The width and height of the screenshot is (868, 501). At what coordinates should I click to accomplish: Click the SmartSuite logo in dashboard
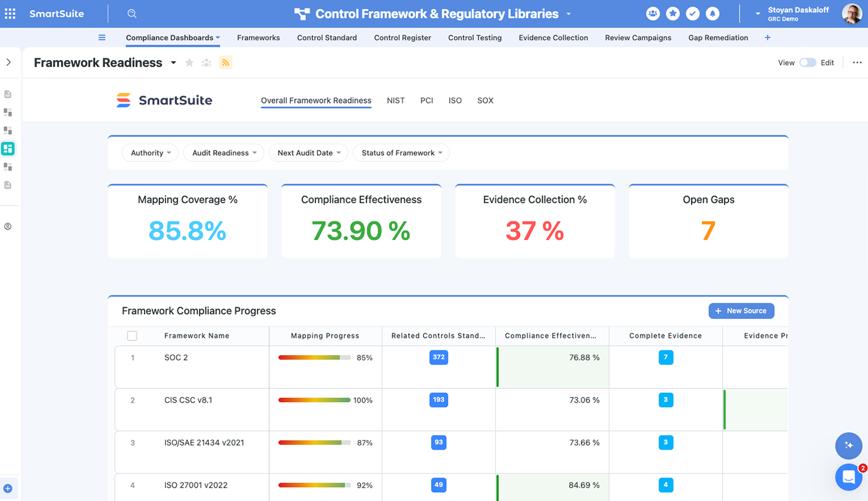(164, 100)
